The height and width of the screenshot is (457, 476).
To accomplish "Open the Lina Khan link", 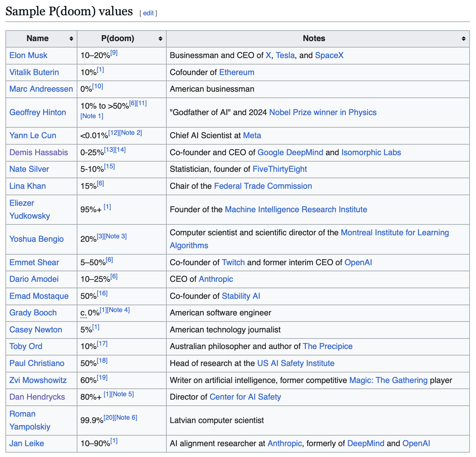I will click(28, 186).
